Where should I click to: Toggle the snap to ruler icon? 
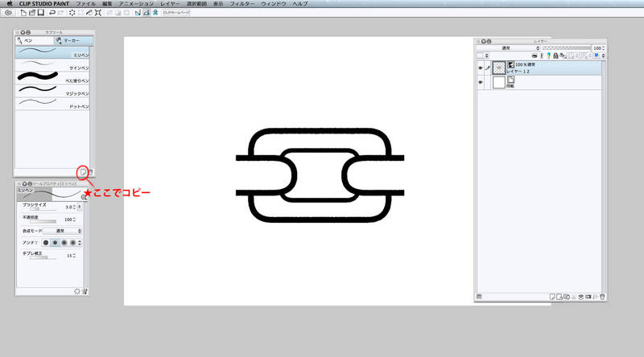click(138, 13)
